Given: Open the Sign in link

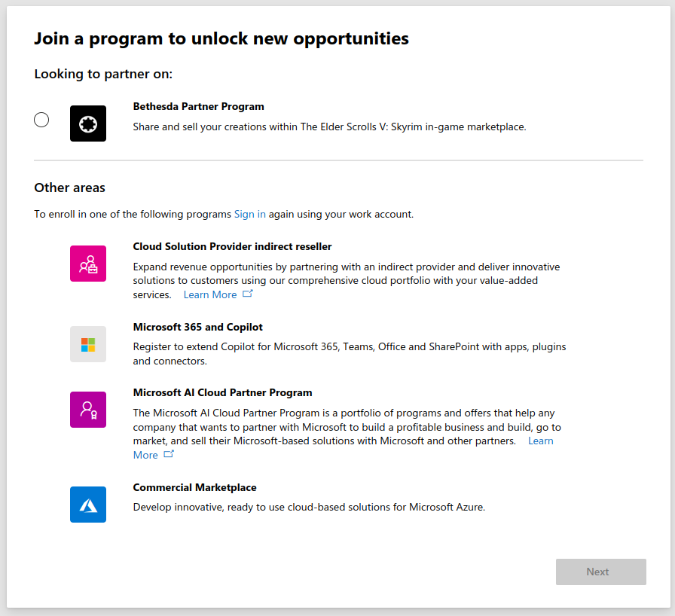Looking at the screenshot, I should pyautogui.click(x=249, y=214).
